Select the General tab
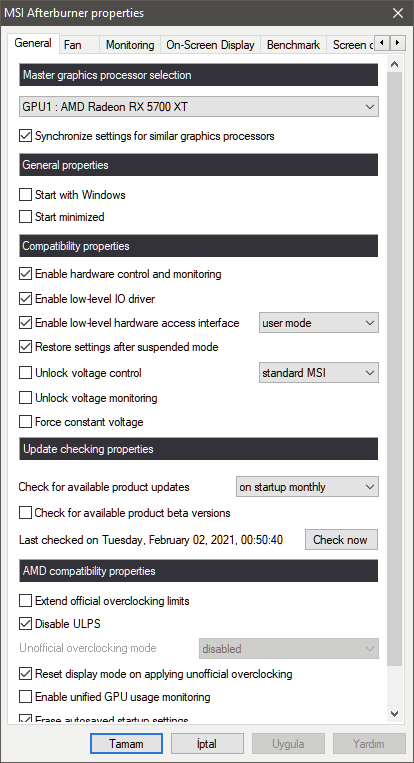 pyautogui.click(x=33, y=43)
